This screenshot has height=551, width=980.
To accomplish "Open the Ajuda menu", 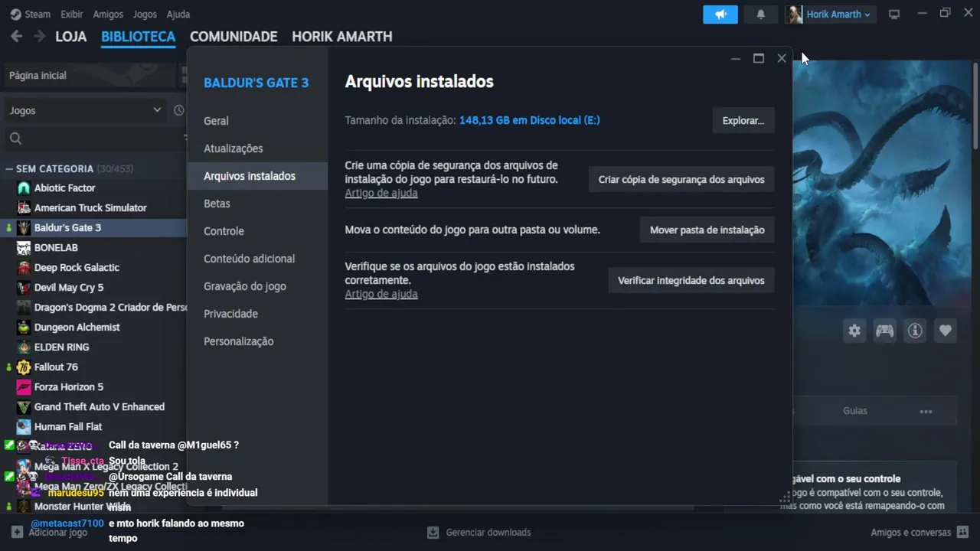I will pyautogui.click(x=178, y=14).
